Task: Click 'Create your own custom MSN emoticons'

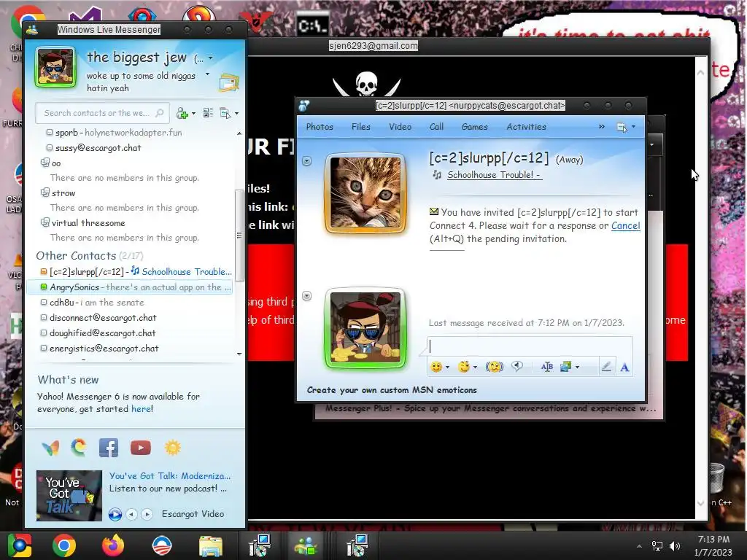Action: tap(392, 390)
